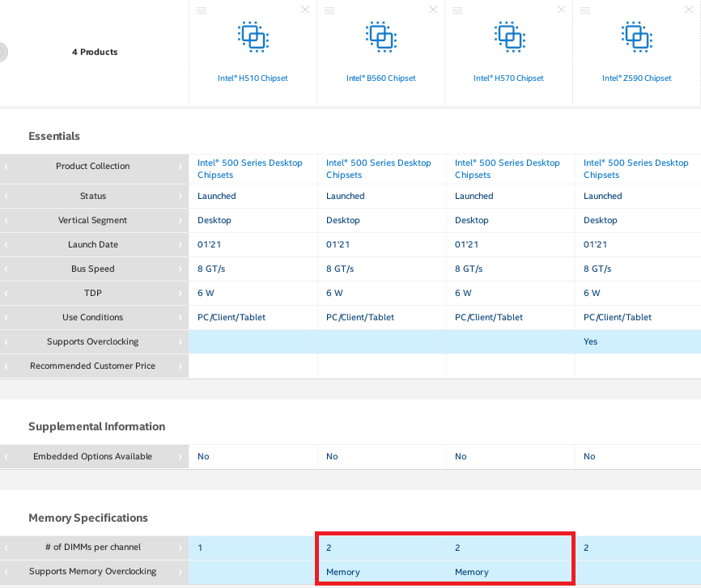Remove H570 Chipset column with X
Screen dimensions: 701x588
(x=562, y=10)
